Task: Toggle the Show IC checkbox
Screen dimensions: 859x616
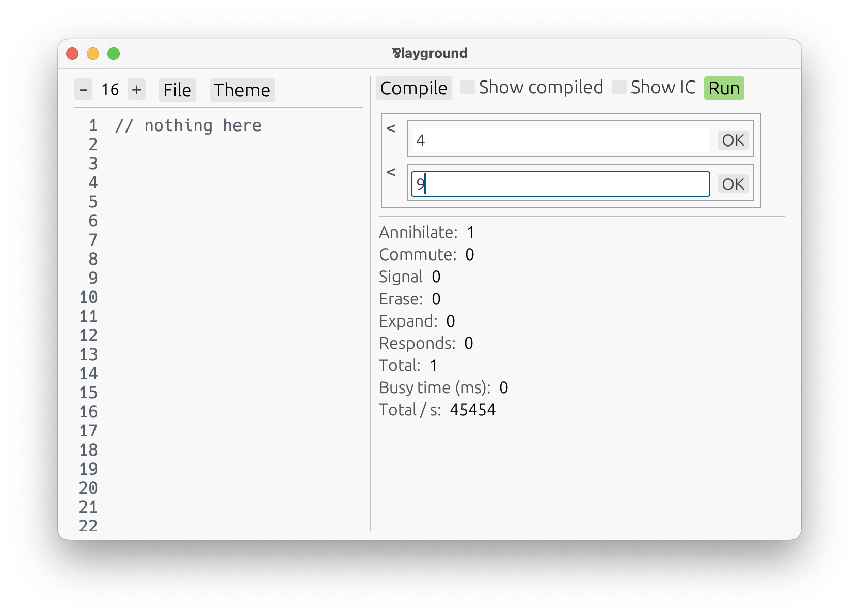Action: point(619,87)
